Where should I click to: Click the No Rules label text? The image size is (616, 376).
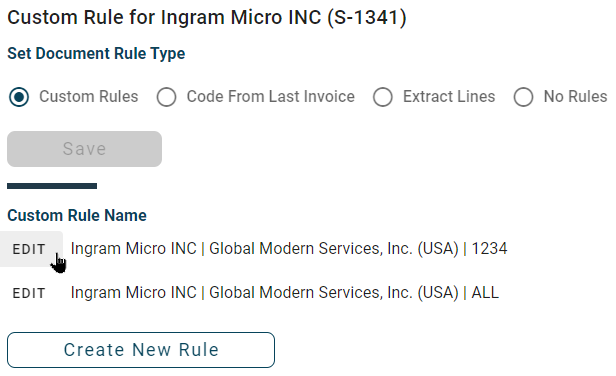[576, 97]
